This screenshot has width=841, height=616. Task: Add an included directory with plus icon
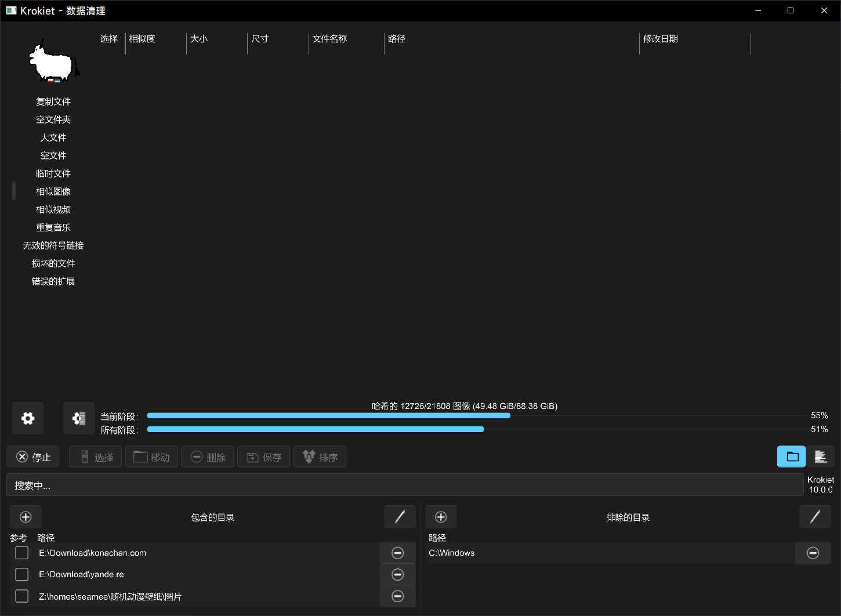26,517
